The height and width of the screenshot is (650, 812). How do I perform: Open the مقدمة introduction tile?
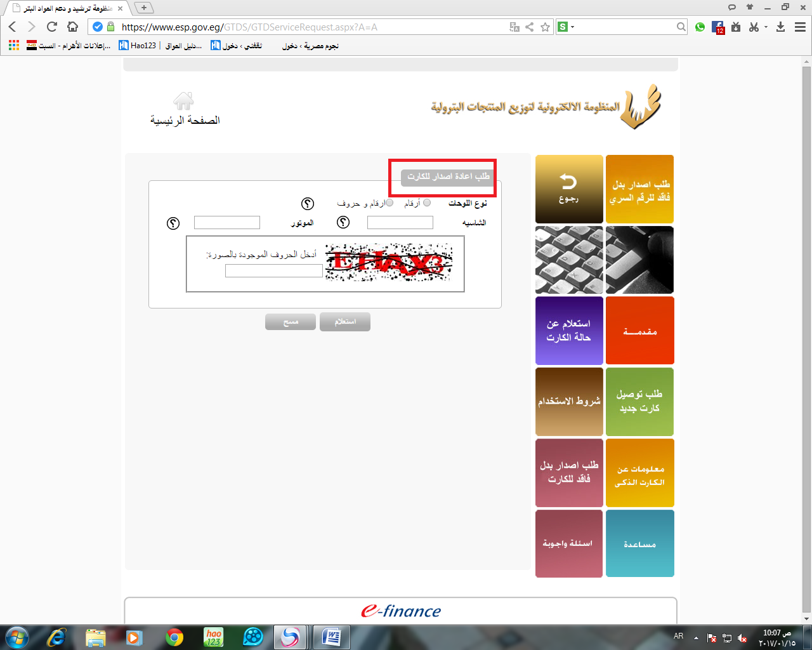tap(639, 331)
